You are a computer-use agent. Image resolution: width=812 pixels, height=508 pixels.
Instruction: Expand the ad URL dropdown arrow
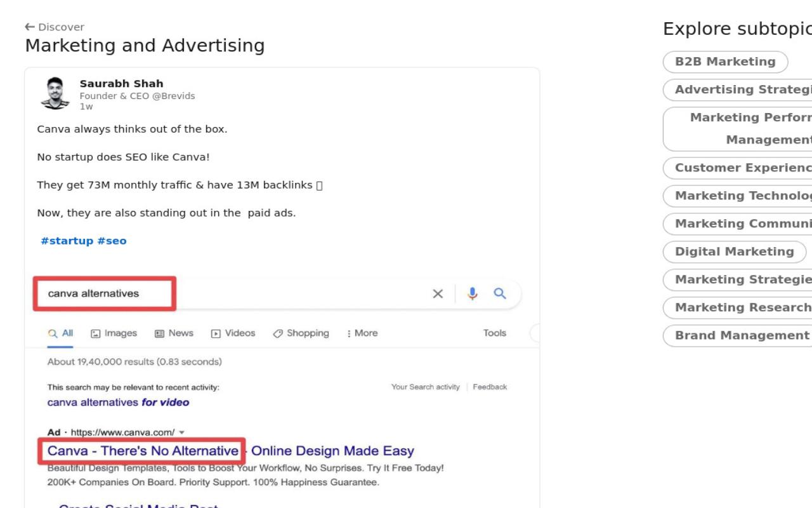click(182, 433)
